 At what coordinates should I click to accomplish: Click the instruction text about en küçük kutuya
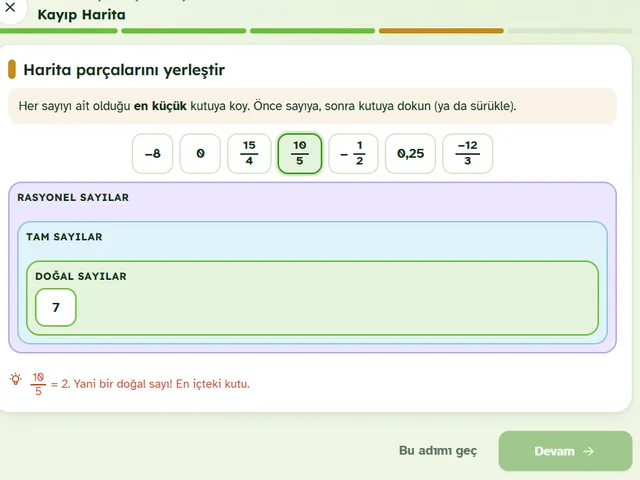coord(267,106)
